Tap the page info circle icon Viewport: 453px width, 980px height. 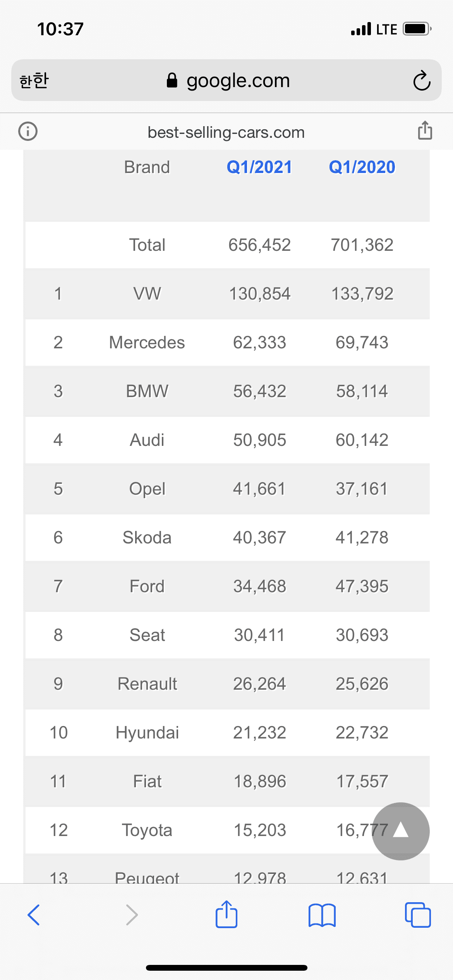[x=28, y=131]
